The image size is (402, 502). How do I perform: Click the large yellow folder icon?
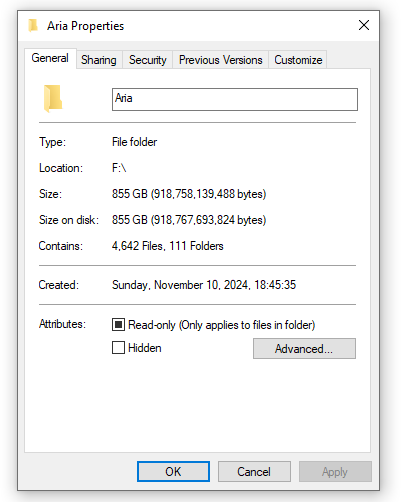click(x=53, y=98)
